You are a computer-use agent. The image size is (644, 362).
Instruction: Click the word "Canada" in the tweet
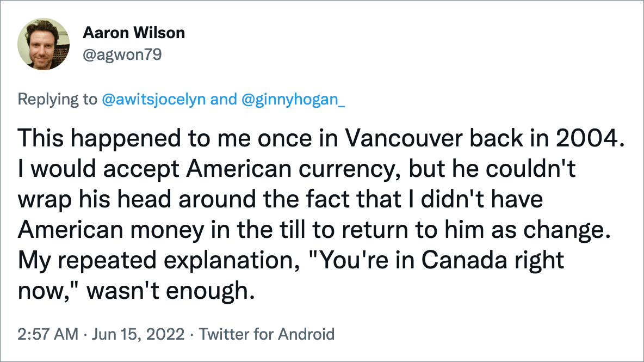(x=464, y=261)
